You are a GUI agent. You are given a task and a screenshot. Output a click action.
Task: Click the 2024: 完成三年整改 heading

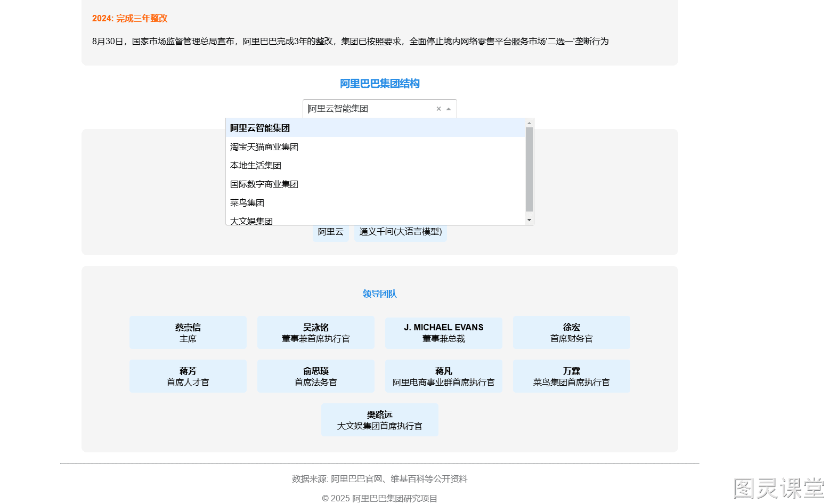pos(130,19)
